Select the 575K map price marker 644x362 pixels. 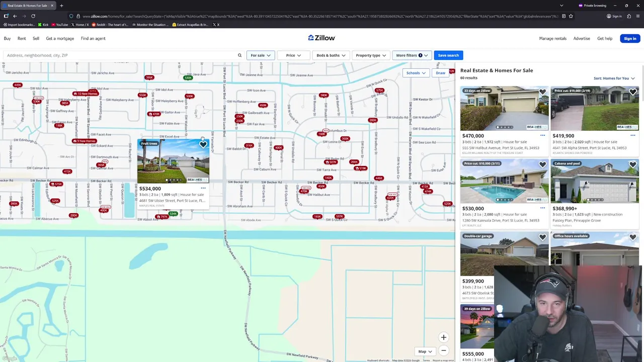(379, 90)
